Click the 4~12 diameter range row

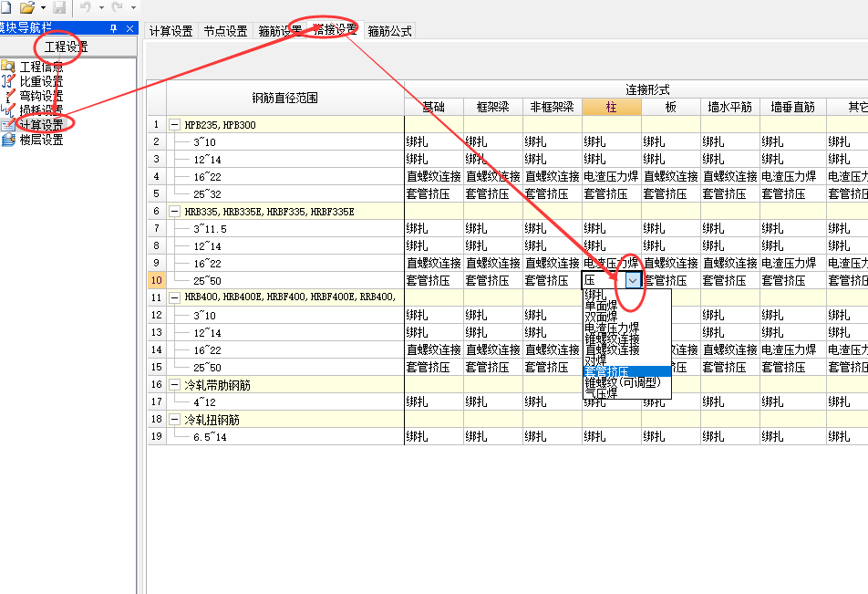(285, 401)
